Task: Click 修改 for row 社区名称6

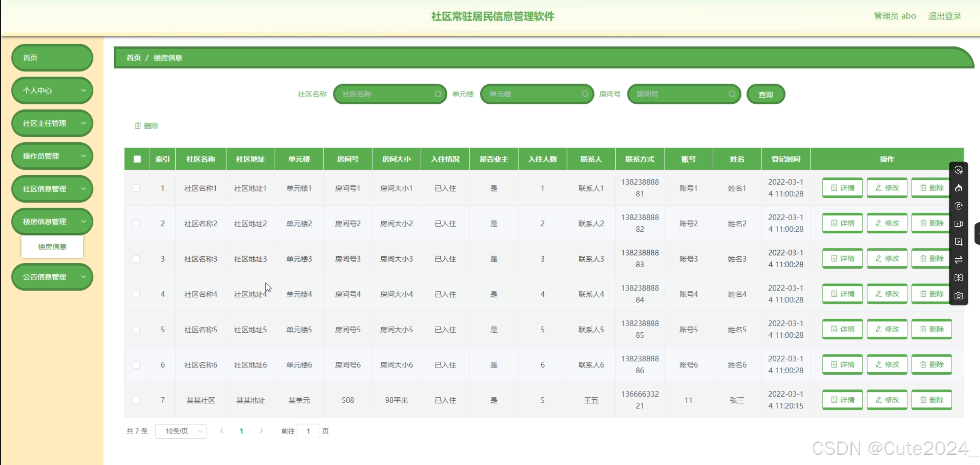Action: click(887, 365)
